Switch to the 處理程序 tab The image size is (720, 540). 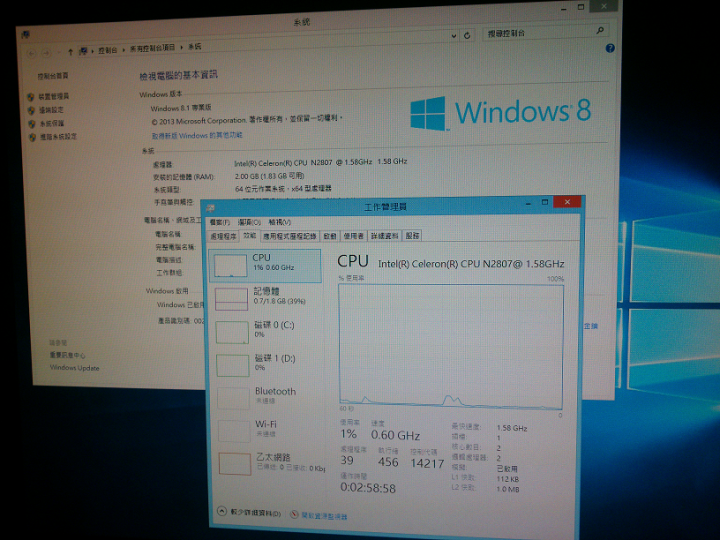pyautogui.click(x=223, y=236)
